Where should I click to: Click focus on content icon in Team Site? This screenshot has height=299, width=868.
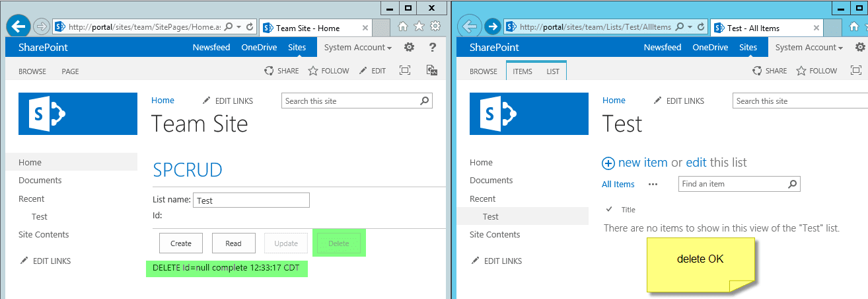click(x=405, y=71)
